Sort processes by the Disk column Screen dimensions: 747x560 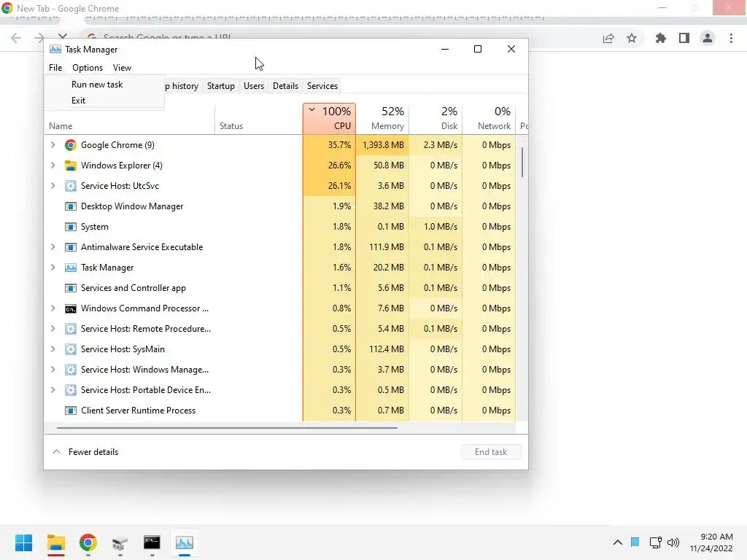click(436, 119)
